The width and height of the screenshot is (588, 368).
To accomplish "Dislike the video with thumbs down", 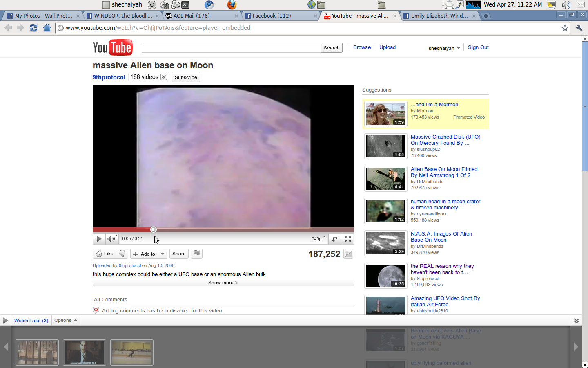I will click(x=122, y=254).
